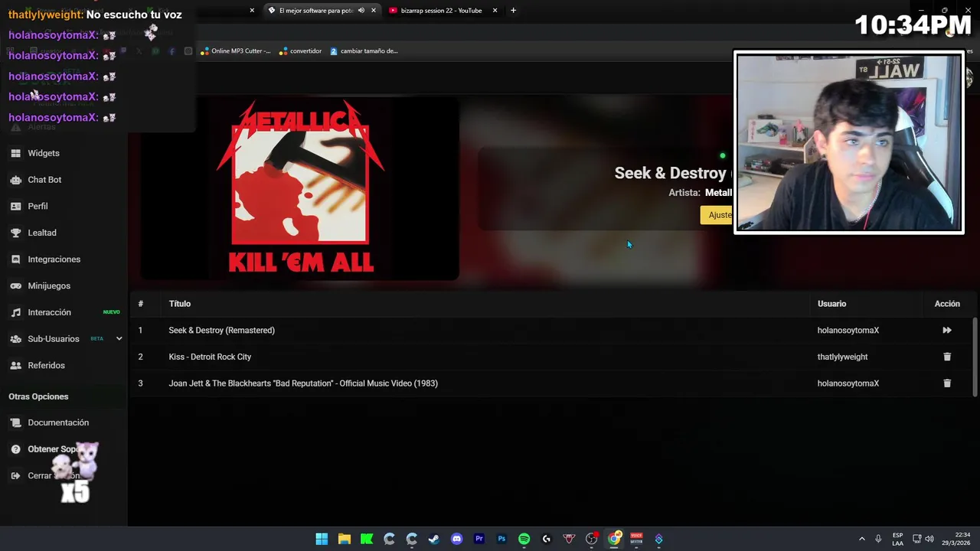This screenshot has width=980, height=551.
Task: Click the yellow Ajustes button
Action: (717, 215)
